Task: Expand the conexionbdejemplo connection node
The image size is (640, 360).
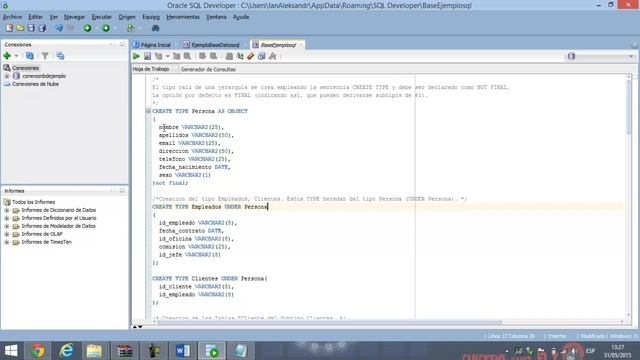Action: 7,76
